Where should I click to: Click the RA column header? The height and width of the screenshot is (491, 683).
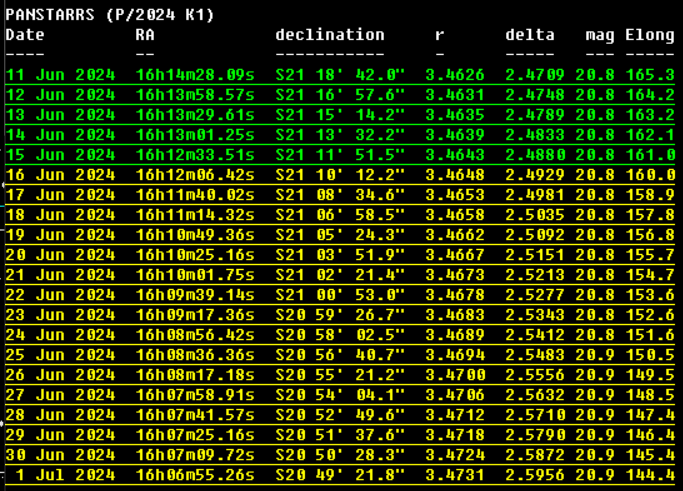coord(145,35)
